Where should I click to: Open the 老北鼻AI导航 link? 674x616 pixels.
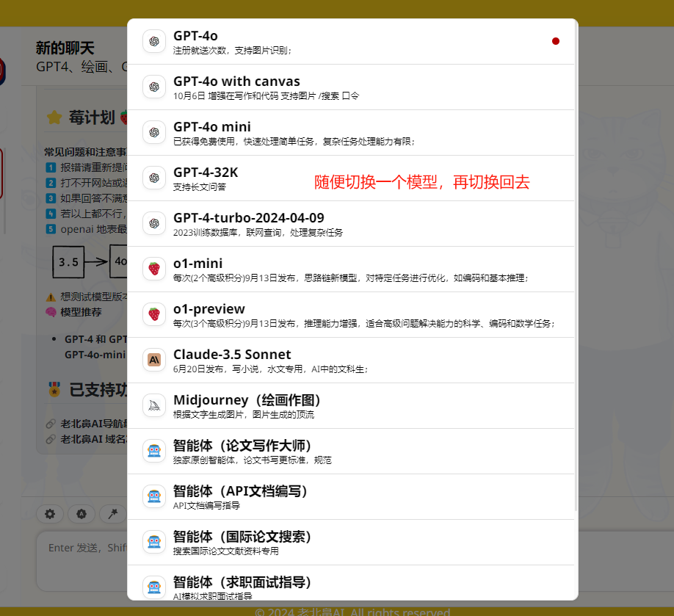pyautogui.click(x=94, y=424)
